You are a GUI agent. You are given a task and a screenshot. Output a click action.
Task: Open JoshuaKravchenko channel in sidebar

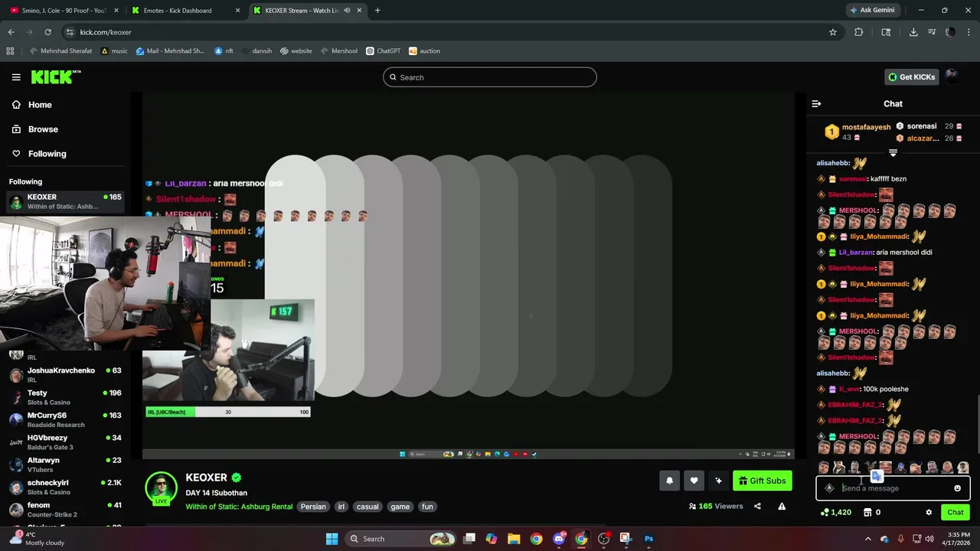click(65, 374)
